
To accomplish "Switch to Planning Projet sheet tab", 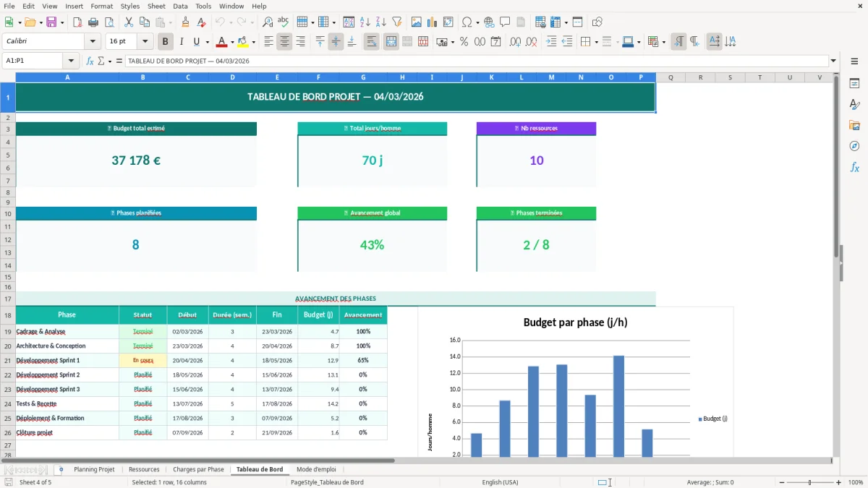I will click(94, 469).
